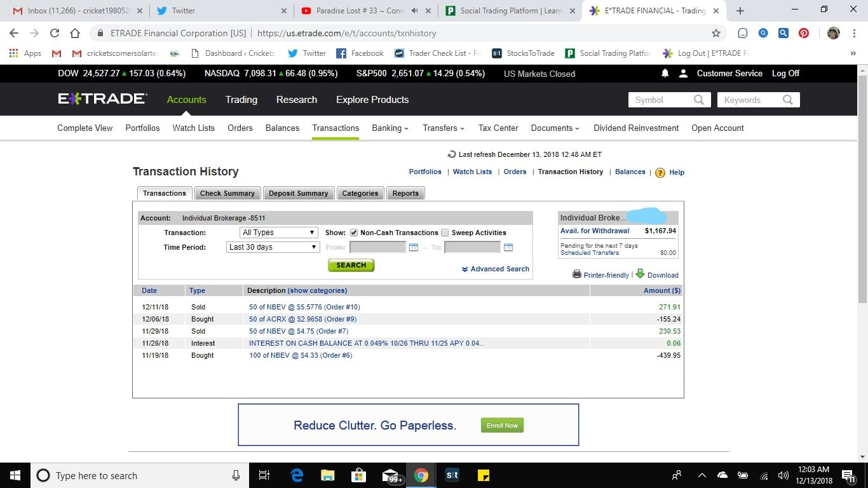
Task: Open the volume control in system tray
Action: tap(783, 475)
